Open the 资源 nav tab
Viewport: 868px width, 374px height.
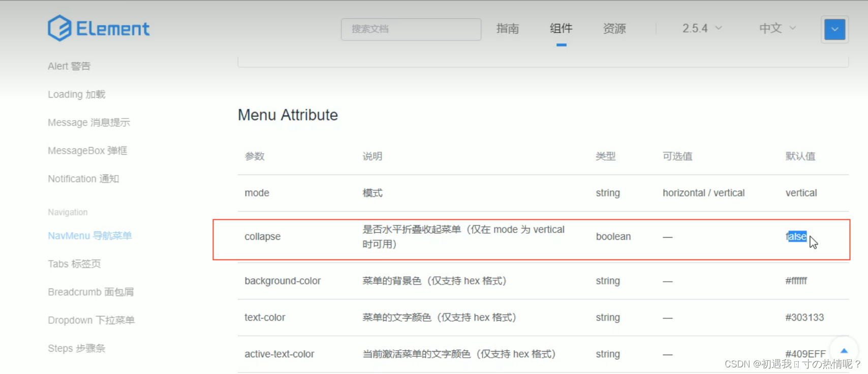(614, 28)
